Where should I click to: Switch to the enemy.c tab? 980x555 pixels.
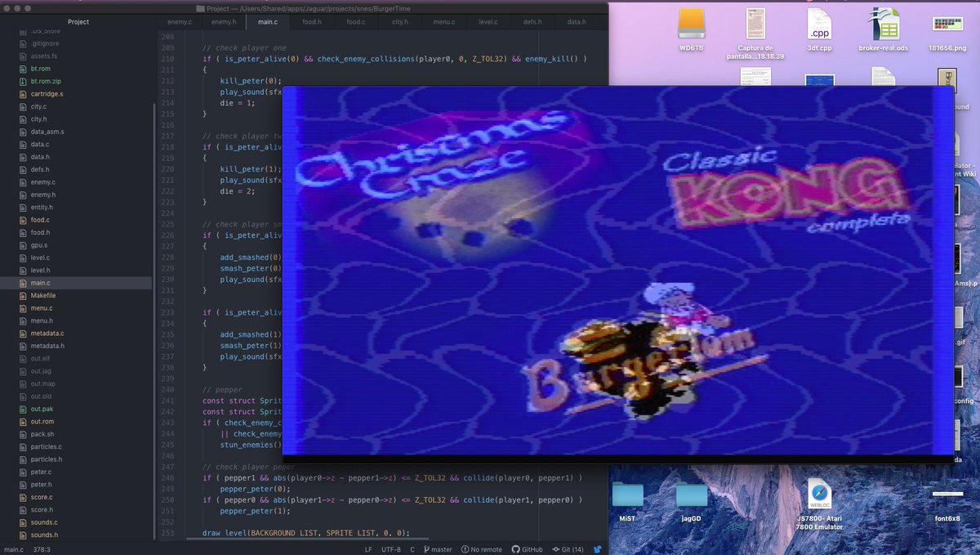click(179, 22)
